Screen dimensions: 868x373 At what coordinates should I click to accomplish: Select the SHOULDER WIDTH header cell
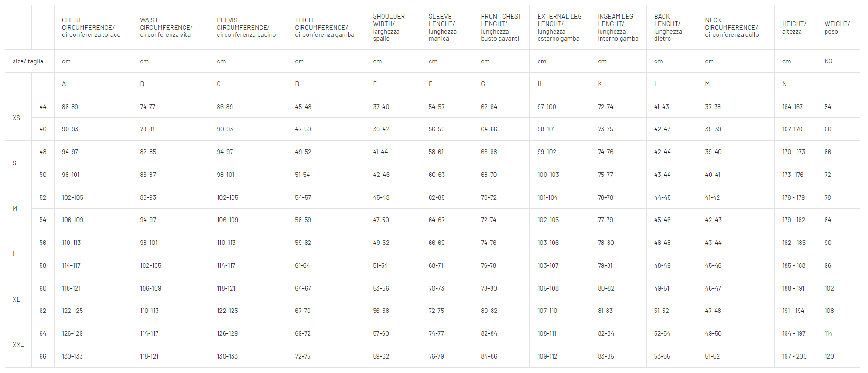click(x=389, y=27)
